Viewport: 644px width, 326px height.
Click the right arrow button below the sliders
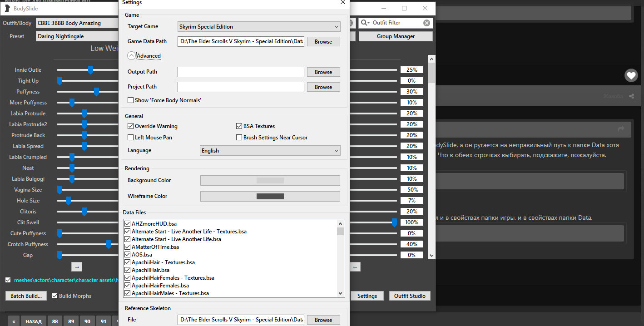click(77, 267)
